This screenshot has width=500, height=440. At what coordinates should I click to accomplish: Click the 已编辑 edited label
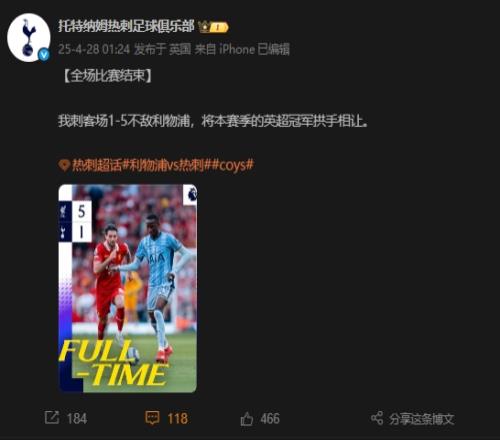274,49
